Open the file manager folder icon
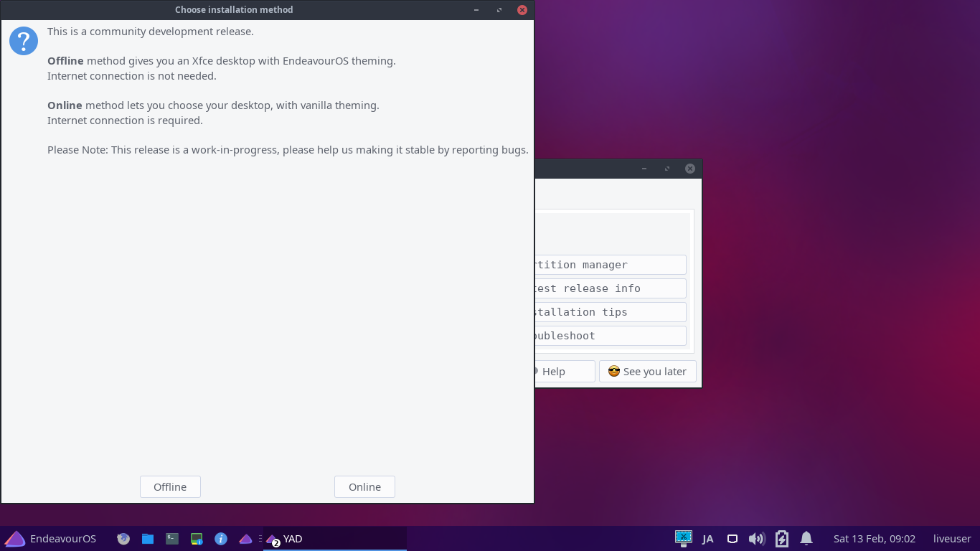 (148, 539)
